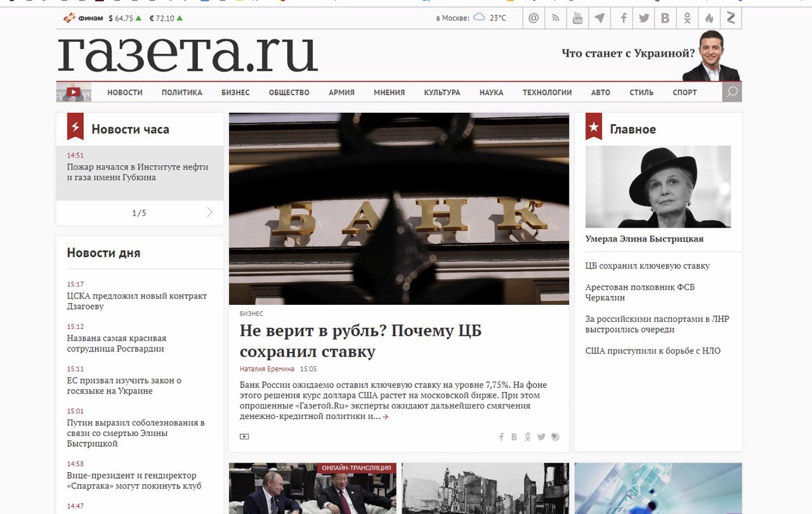Click the Finam logo

83,18
